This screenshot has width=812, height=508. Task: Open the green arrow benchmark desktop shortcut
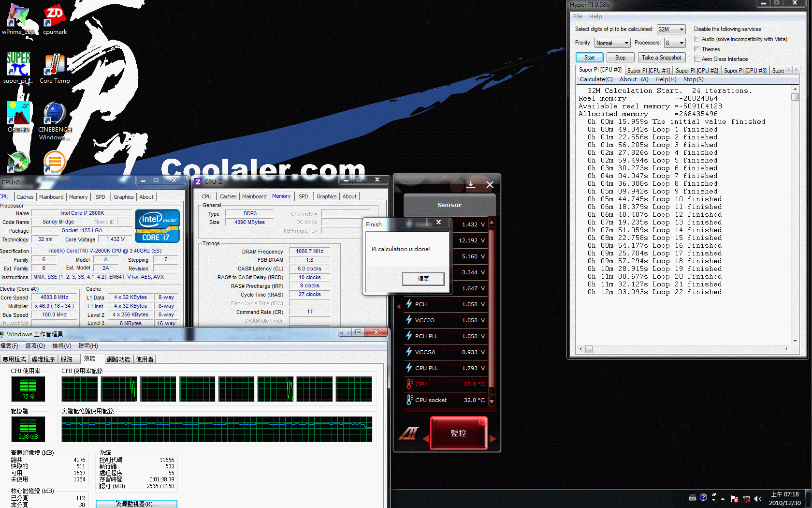tap(18, 162)
